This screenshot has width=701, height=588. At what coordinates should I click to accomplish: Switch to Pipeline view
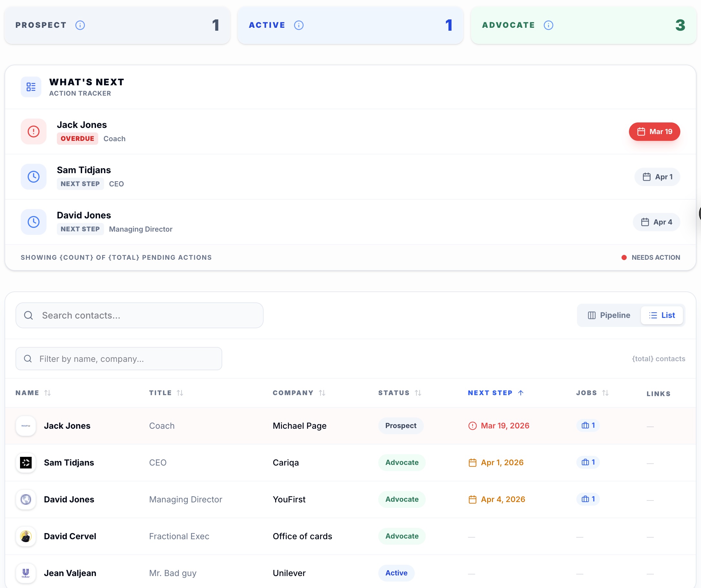609,315
